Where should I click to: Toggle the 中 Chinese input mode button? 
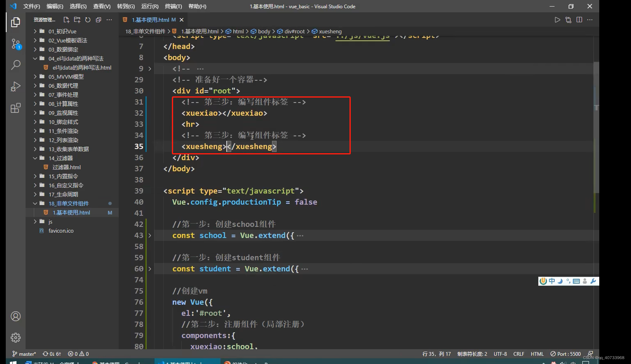(x=552, y=281)
